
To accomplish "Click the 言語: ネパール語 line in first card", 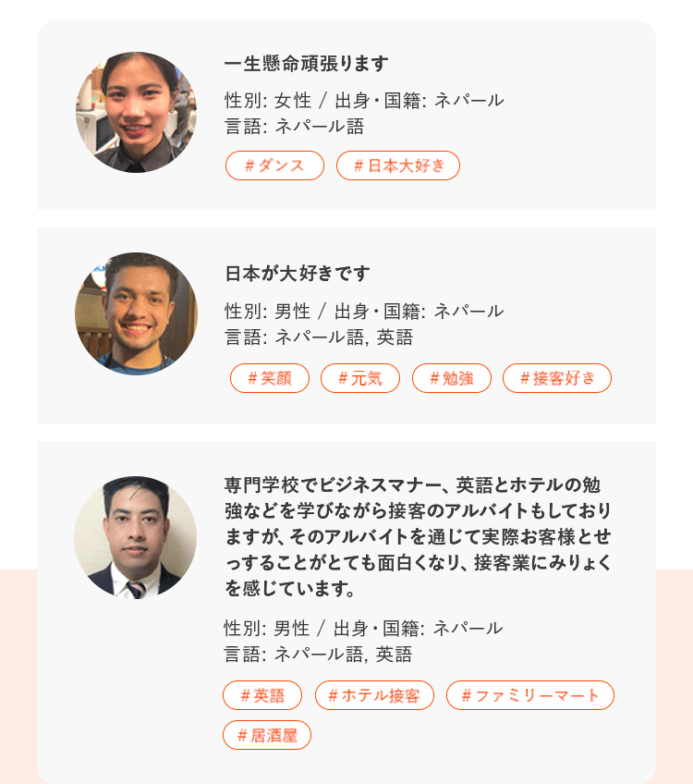I will coord(295,127).
